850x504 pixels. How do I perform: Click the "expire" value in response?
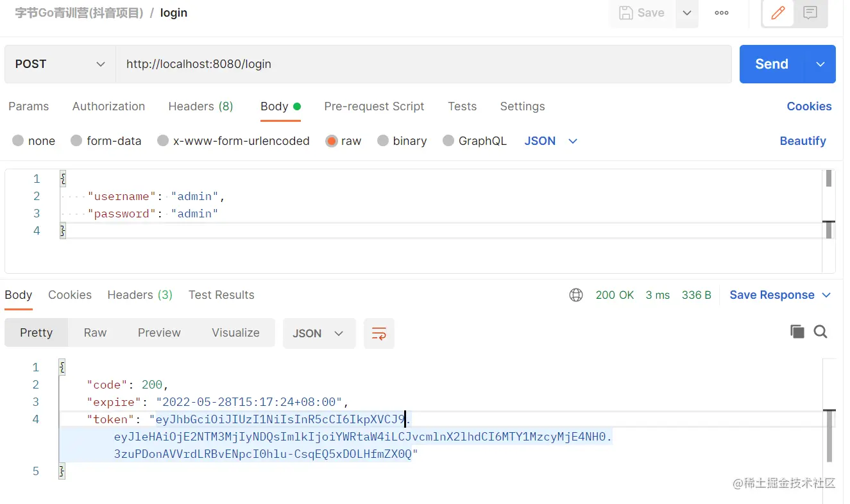click(x=250, y=402)
